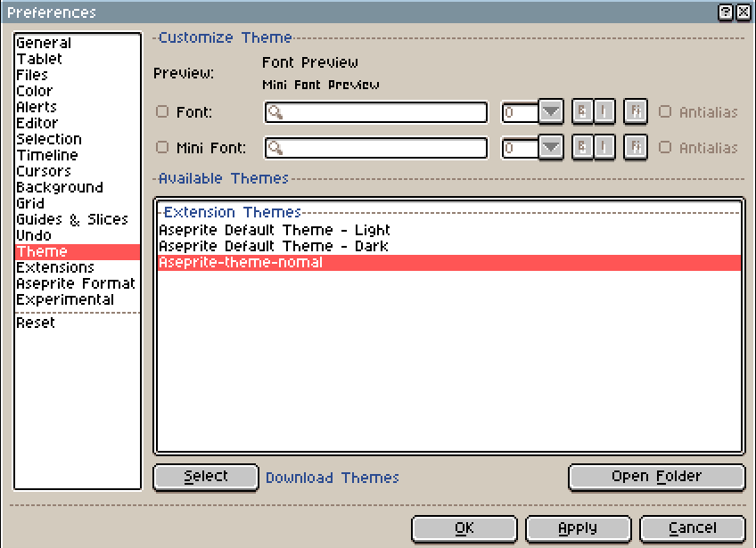Select the highlighted Theme section
The width and height of the screenshot is (756, 548).
pos(78,251)
